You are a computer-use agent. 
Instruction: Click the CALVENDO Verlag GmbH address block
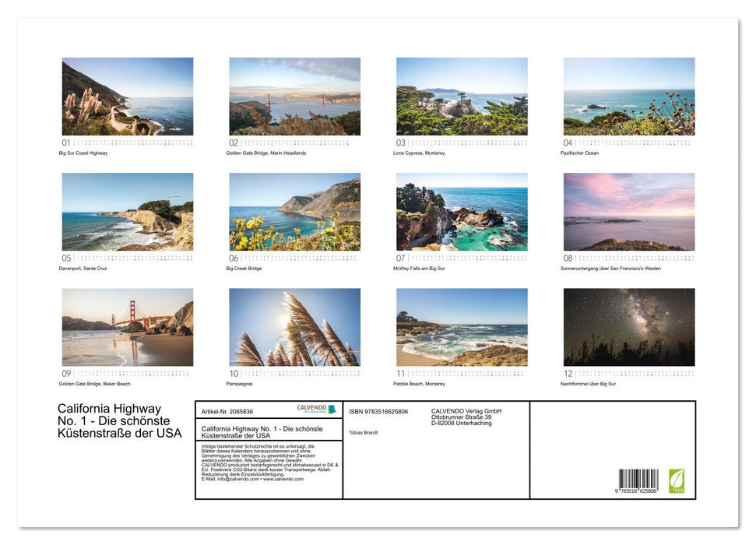(466, 417)
